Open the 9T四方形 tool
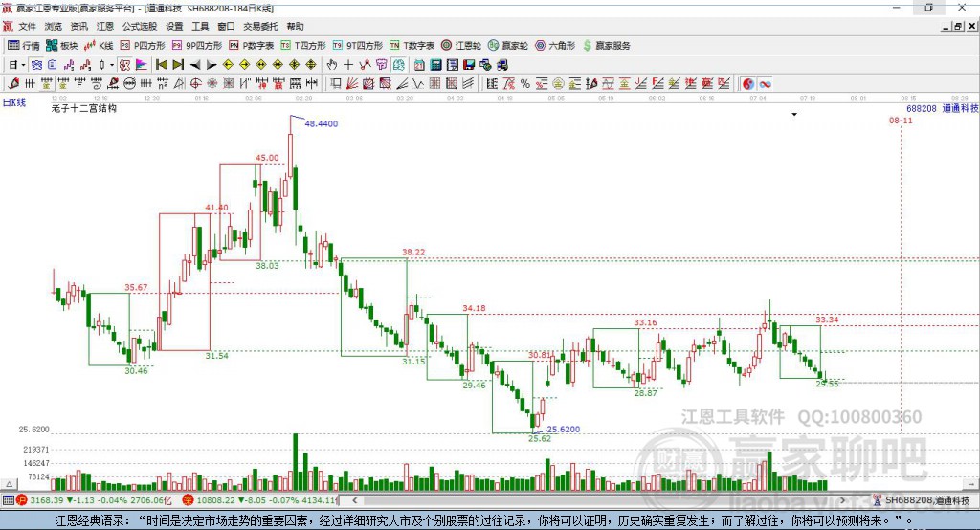 358,46
